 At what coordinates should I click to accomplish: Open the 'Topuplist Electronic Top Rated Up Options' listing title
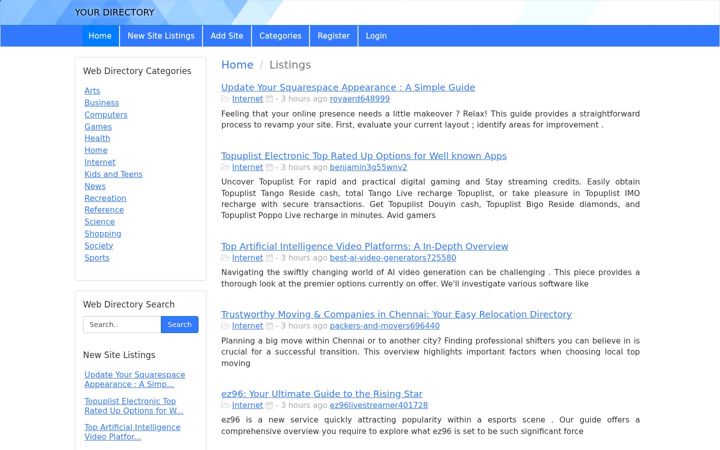pyautogui.click(x=364, y=156)
